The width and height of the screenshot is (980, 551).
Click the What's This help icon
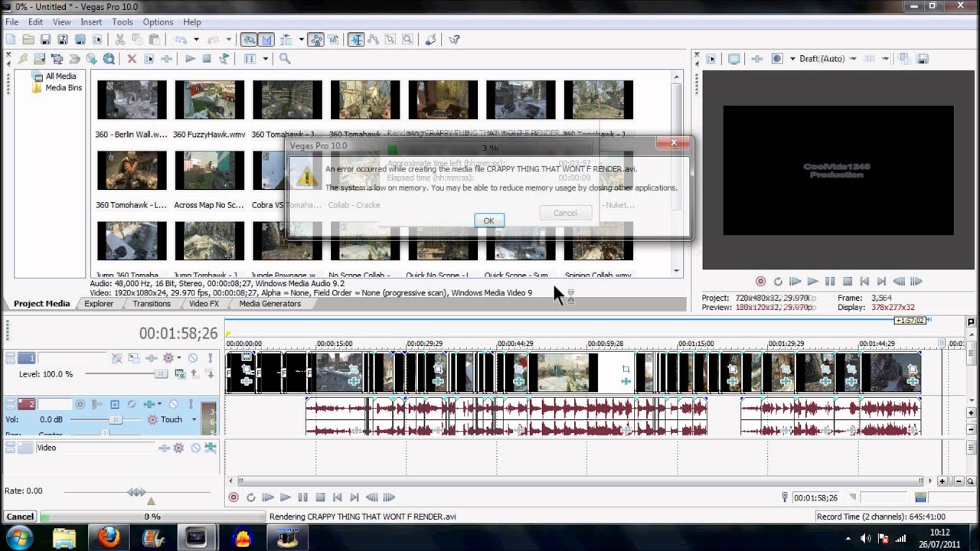(454, 39)
